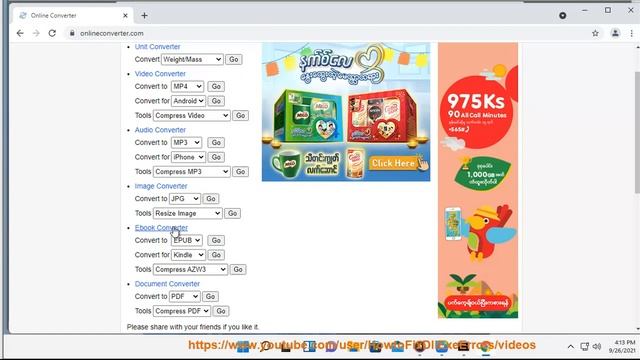Screen dimensions: 640x360
Task: Click the site padlock icon
Action: tap(72, 33)
